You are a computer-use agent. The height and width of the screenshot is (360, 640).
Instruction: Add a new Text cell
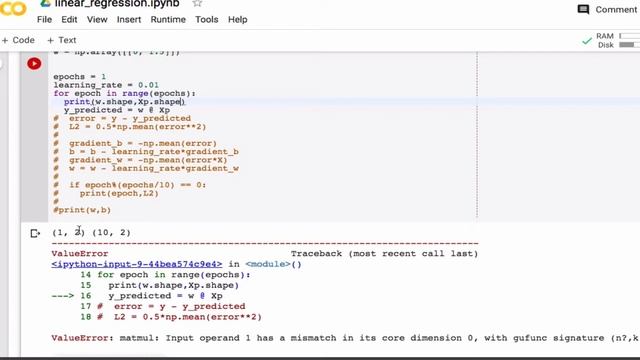coord(62,40)
